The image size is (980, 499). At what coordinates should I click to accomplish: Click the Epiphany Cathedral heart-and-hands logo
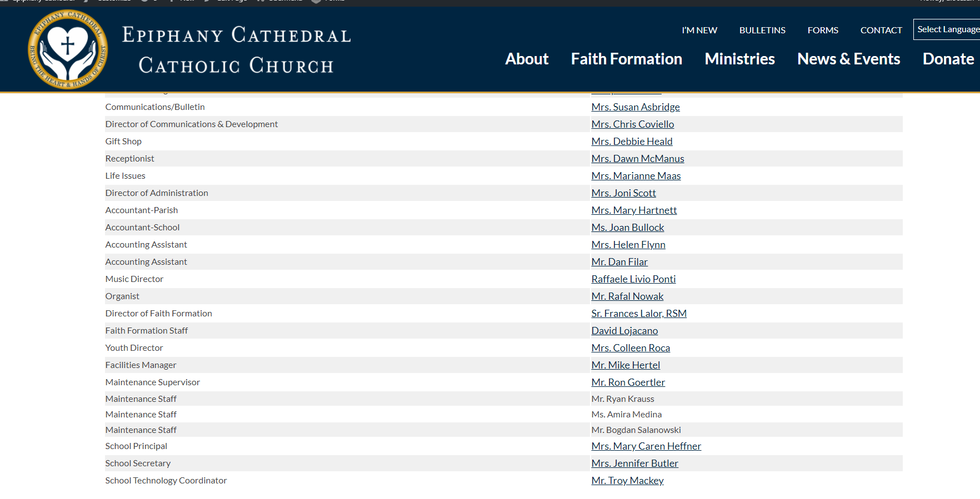[x=68, y=49]
